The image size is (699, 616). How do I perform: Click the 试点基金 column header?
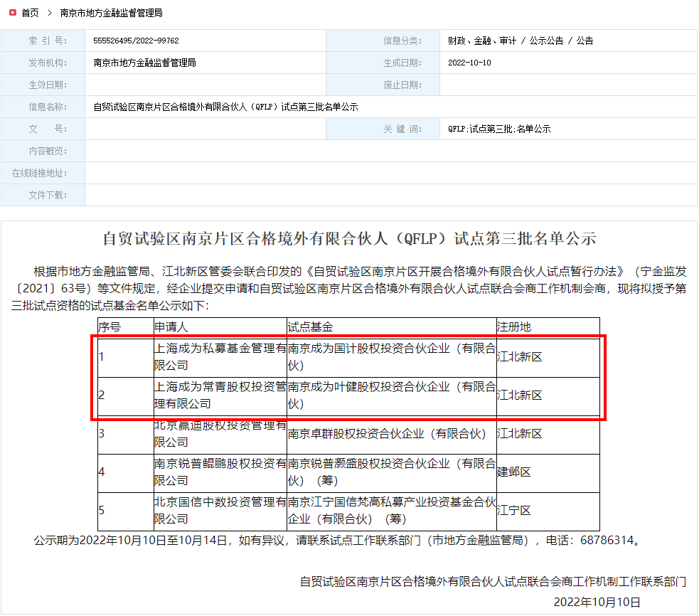coord(310,327)
